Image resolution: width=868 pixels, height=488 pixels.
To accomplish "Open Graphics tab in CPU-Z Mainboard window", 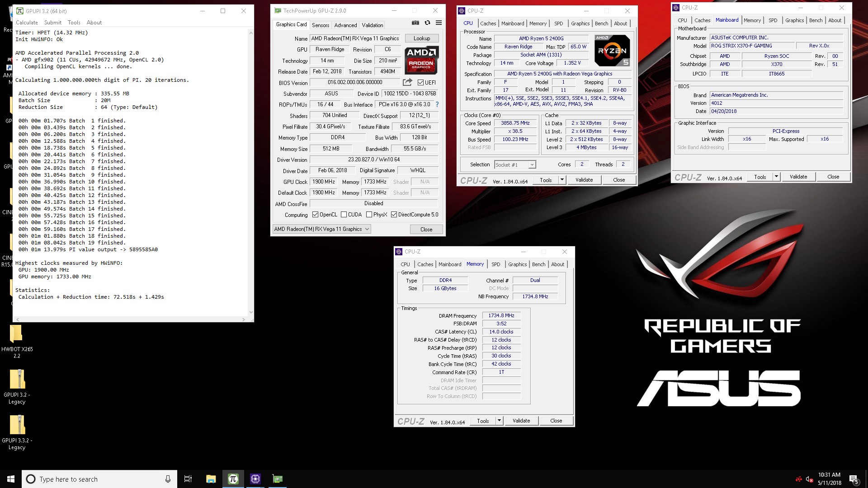I will pyautogui.click(x=794, y=20).
